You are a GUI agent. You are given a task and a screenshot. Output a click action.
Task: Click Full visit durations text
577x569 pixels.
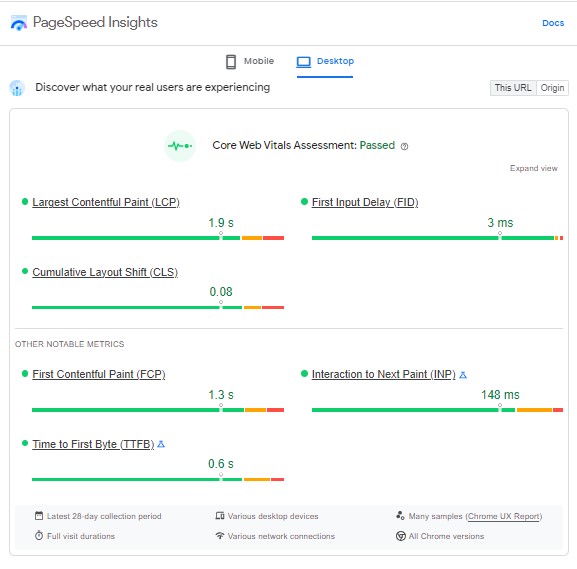click(x=81, y=536)
